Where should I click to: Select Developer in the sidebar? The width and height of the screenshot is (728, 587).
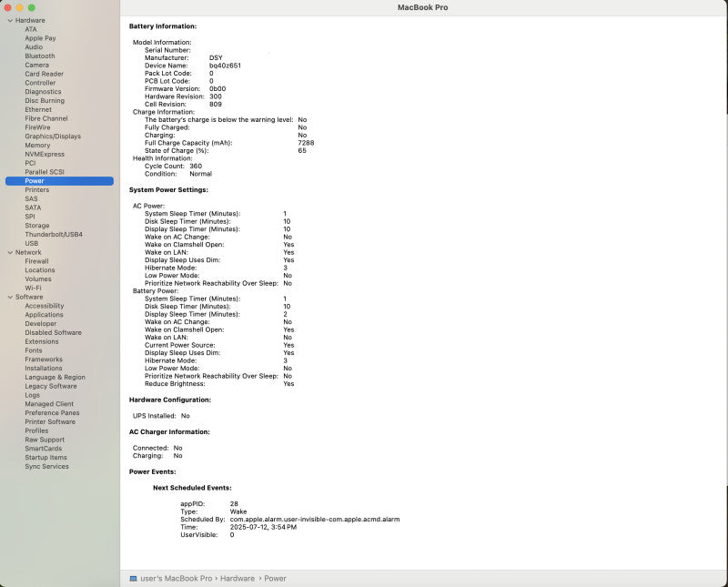[41, 324]
